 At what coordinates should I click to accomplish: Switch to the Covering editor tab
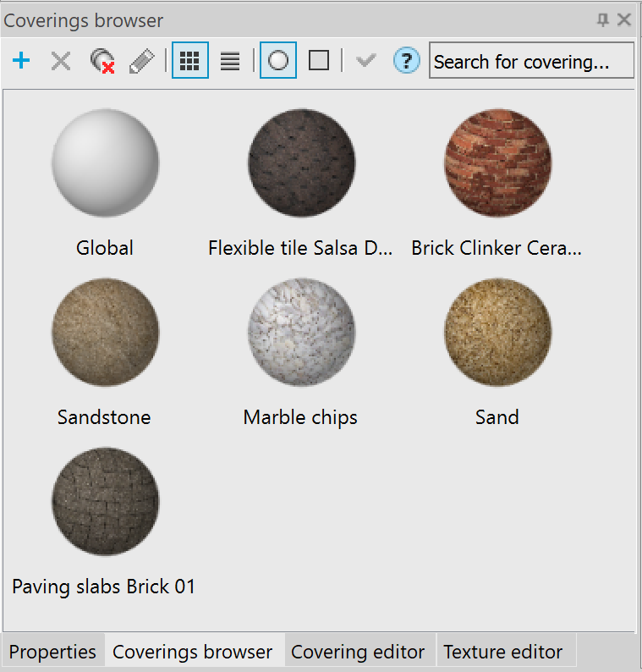point(358,652)
